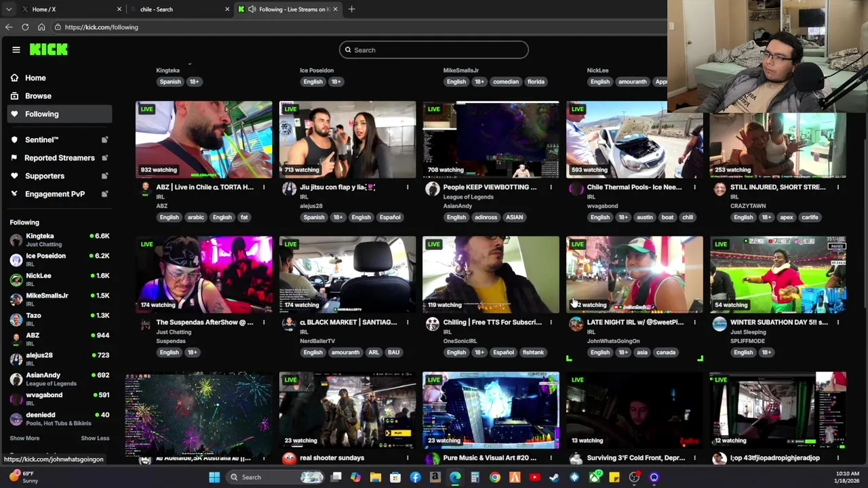Viewport: 868px width, 488px height.
Task: Expand the followed channels list with Show More
Action: 24,439
